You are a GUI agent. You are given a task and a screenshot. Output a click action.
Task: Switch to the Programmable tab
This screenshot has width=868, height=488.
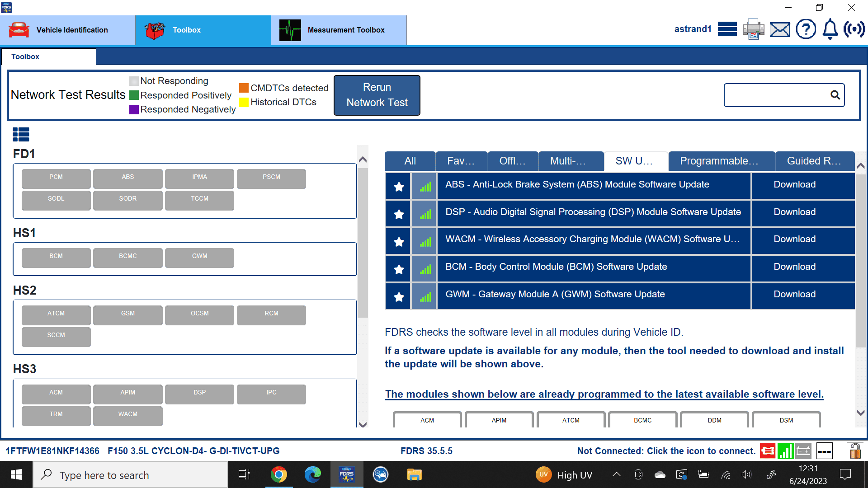(x=721, y=161)
